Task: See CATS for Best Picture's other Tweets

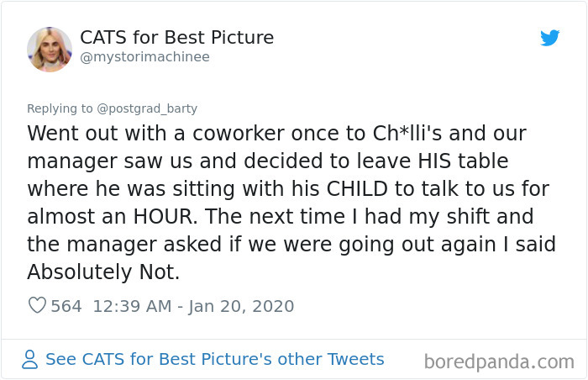Action: coord(215,359)
